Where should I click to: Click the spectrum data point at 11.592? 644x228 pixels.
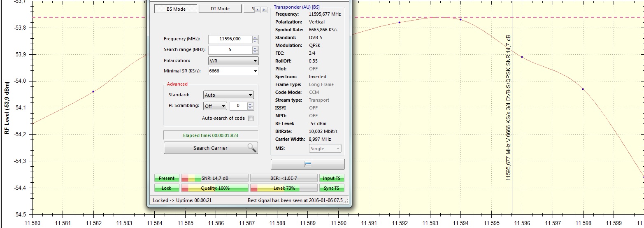(x=400, y=22)
